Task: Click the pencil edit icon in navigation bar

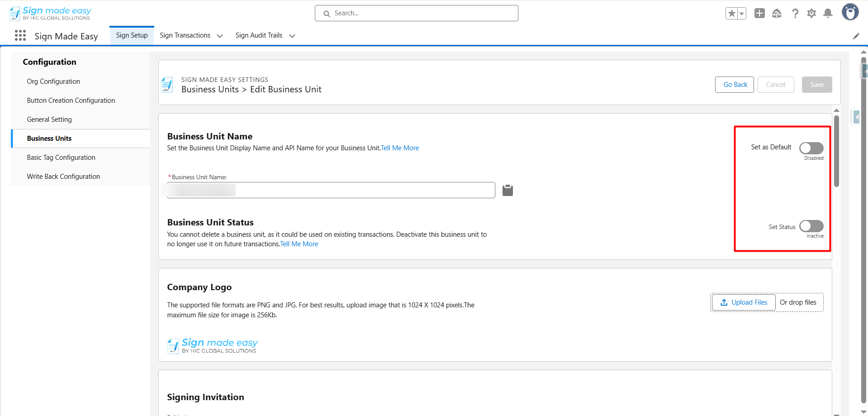Action: (856, 36)
